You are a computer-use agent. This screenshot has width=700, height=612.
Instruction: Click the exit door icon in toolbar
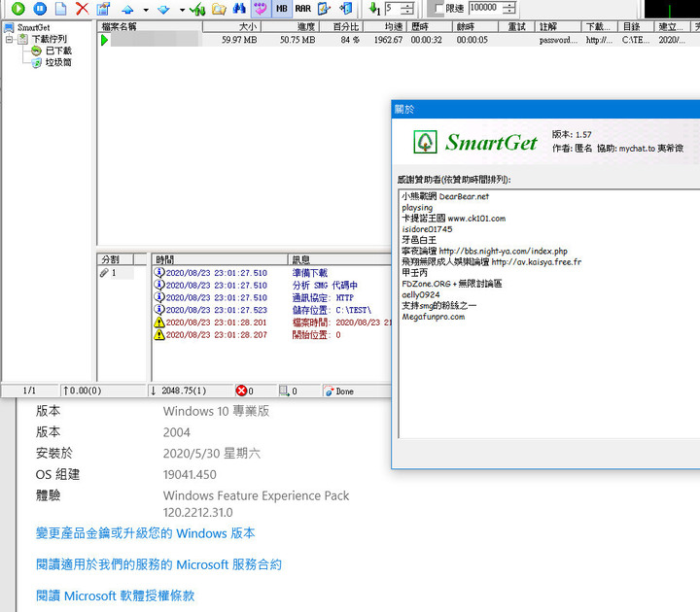[345, 9]
